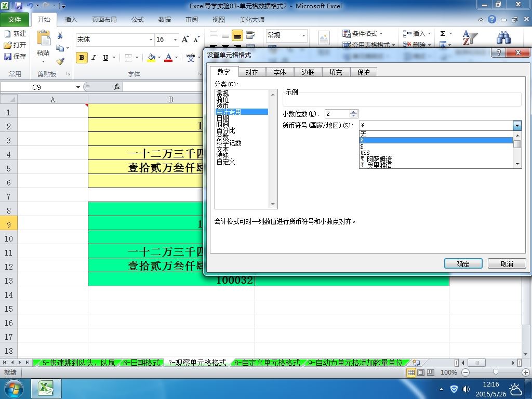Expand the 插入 cells dropdown in ribbon

(x=430, y=34)
